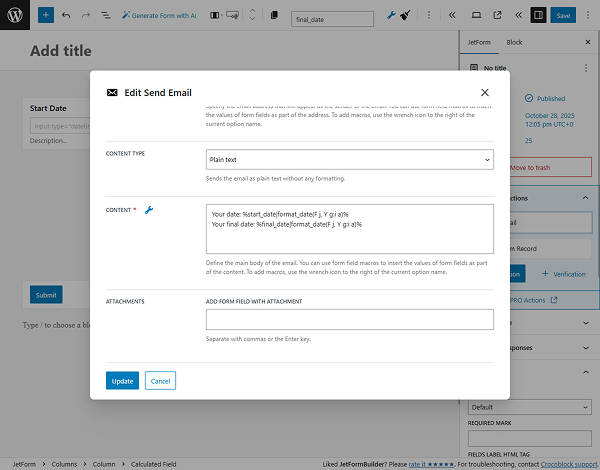Click the Start Date field label
This screenshot has height=470, width=600.
(48, 108)
